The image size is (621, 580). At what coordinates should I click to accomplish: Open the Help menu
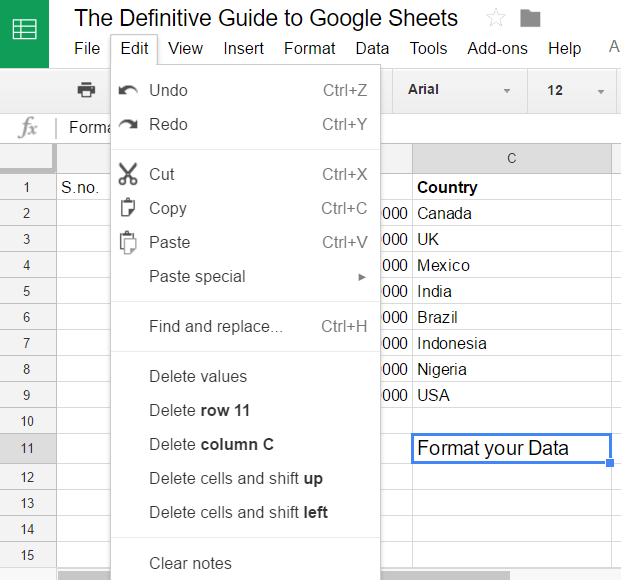[x=564, y=49]
